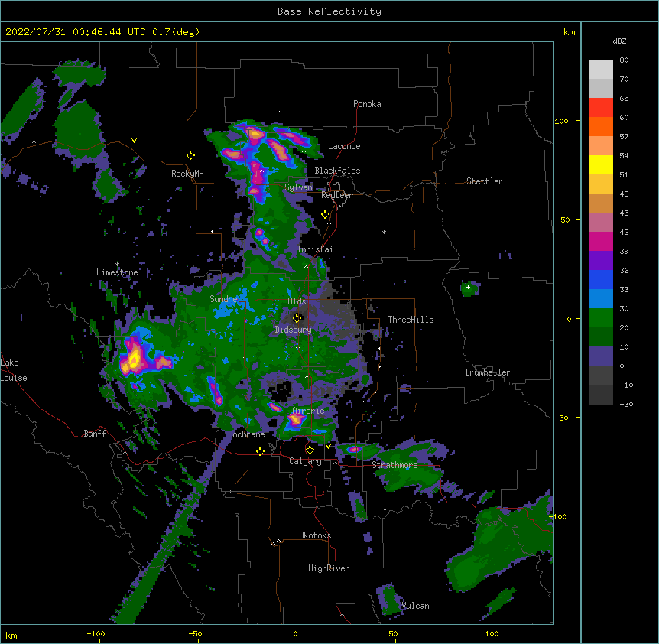Viewport: 659px width, 644px height.
Task: Select the red 60-65 dBZ legend swatch
Action: tap(601, 108)
